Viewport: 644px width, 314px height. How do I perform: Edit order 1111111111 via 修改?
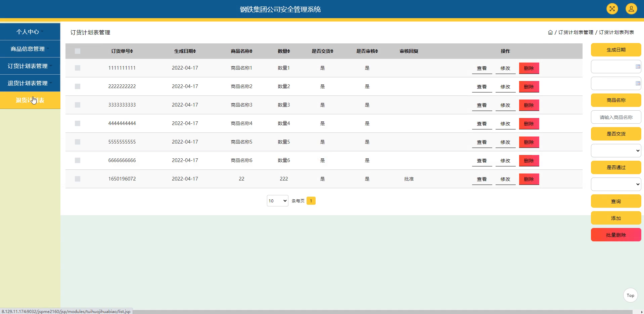[x=505, y=68]
